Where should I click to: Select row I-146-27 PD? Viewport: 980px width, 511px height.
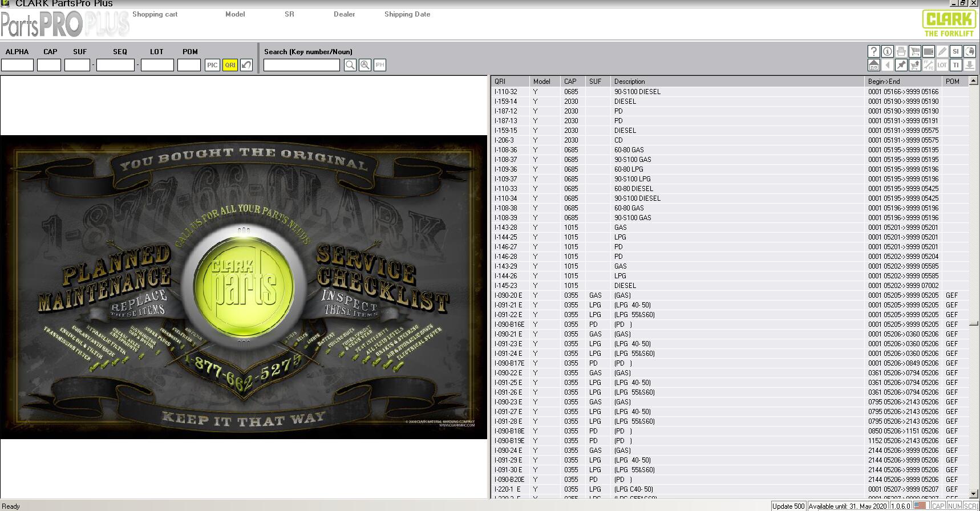click(730, 246)
